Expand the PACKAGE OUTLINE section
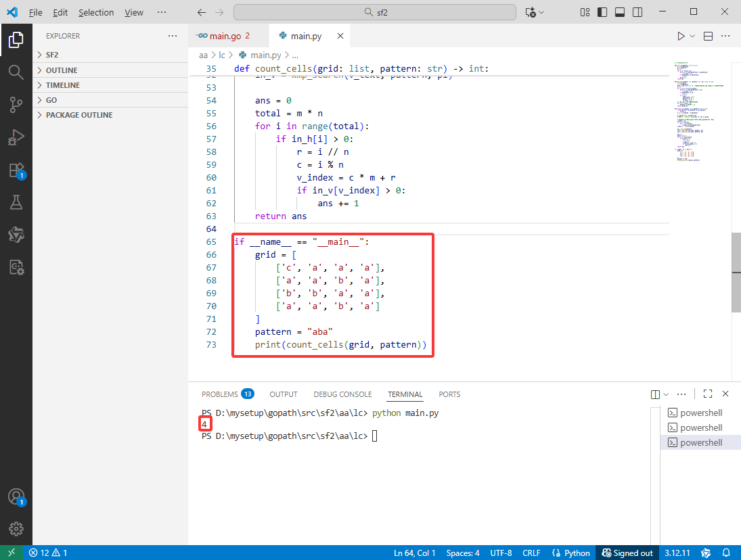 pos(110,115)
